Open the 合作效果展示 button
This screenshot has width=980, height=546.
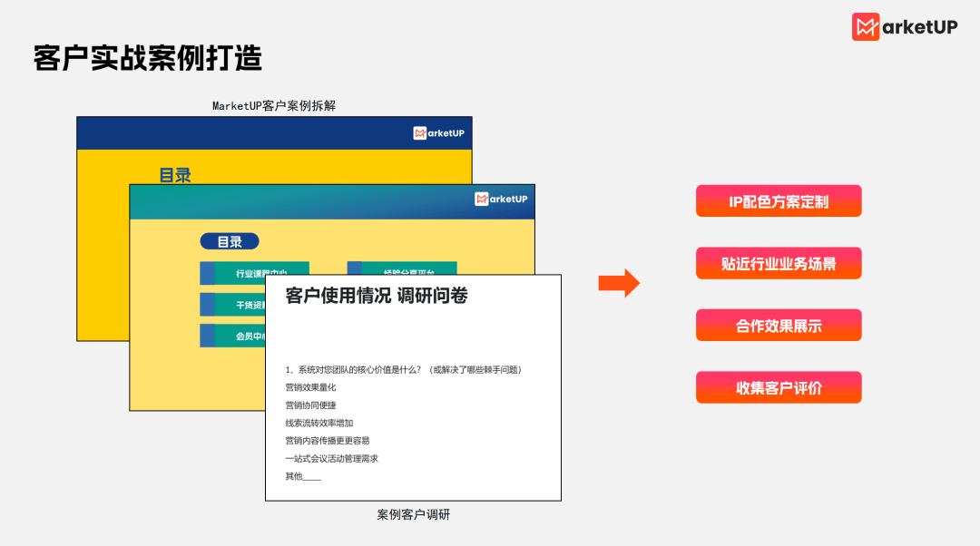(x=778, y=326)
